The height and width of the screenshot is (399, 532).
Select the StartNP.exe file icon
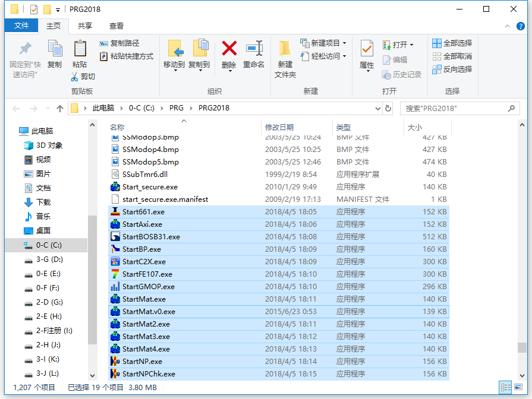click(115, 362)
